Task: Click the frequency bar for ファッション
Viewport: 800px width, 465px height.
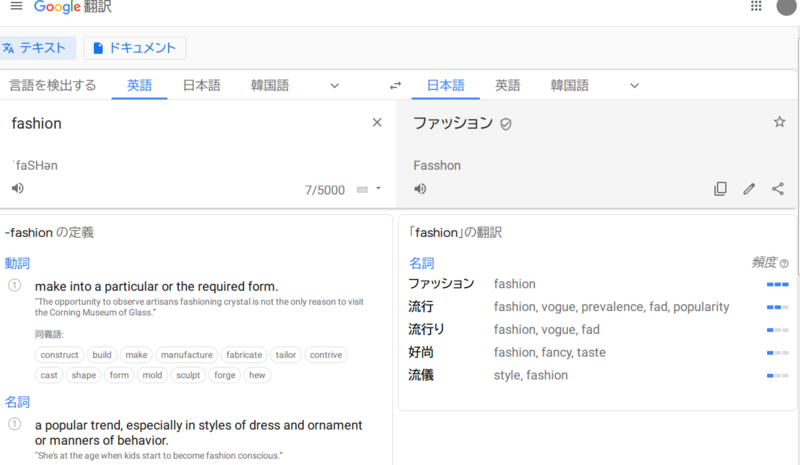Action: click(778, 284)
